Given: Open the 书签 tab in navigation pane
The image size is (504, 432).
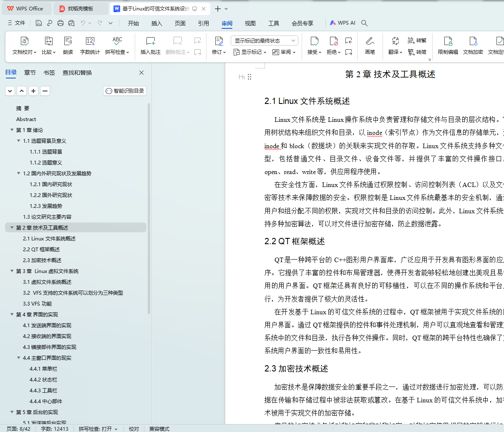Looking at the screenshot, I should (49, 73).
